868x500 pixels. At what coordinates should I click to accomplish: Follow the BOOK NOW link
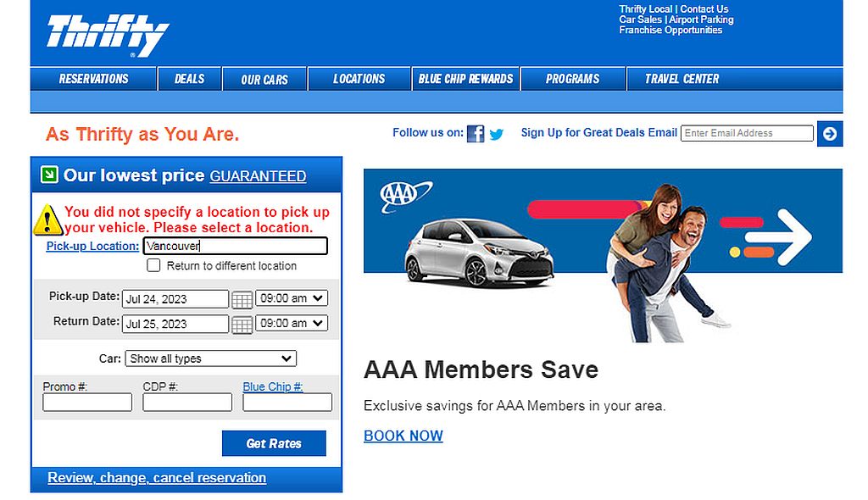pos(403,436)
